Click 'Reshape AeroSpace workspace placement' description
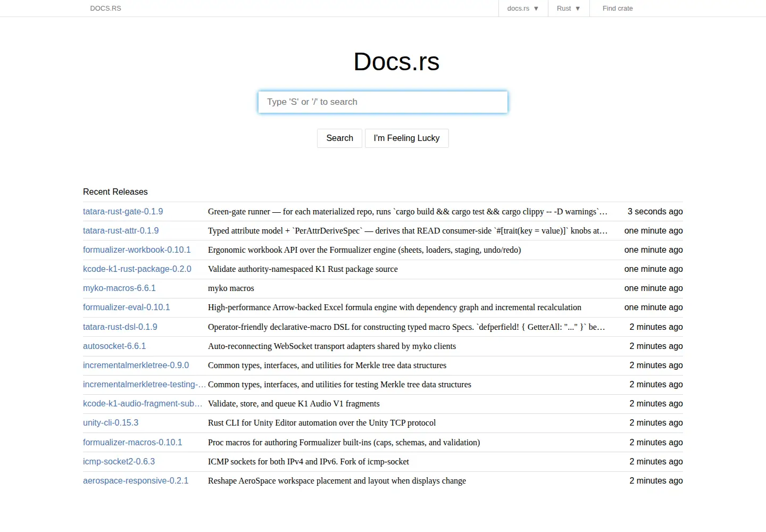The width and height of the screenshot is (766, 532). (337, 481)
